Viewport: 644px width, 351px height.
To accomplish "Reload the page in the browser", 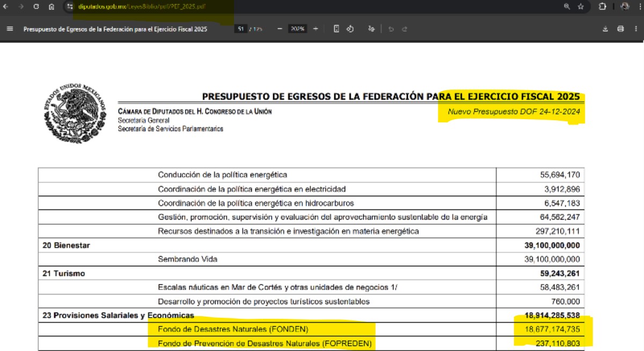I will 36,7.
